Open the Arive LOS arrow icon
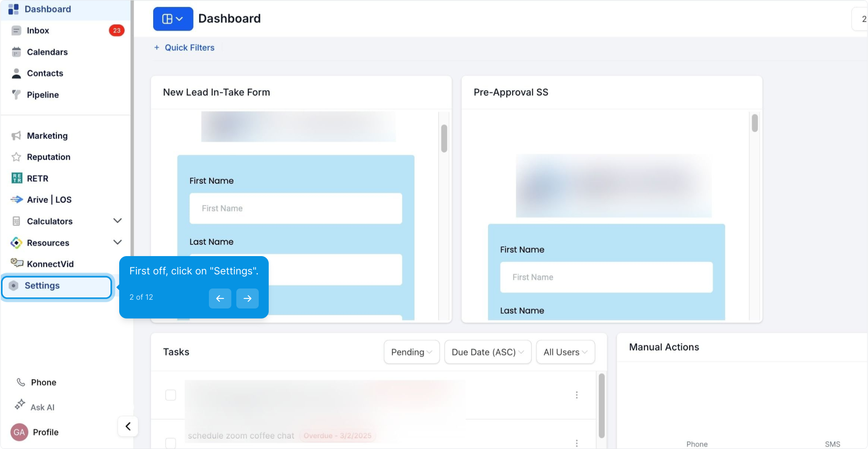 pos(17,200)
